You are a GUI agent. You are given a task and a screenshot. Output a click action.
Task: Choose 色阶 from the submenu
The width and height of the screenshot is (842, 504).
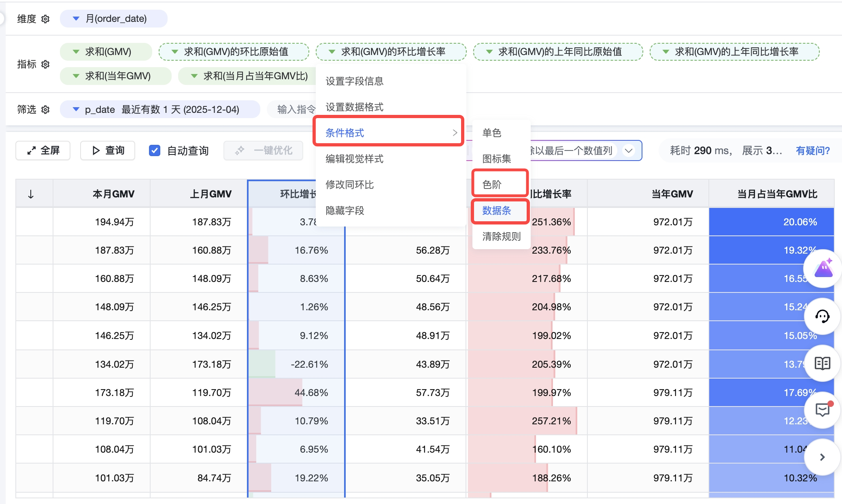492,185
